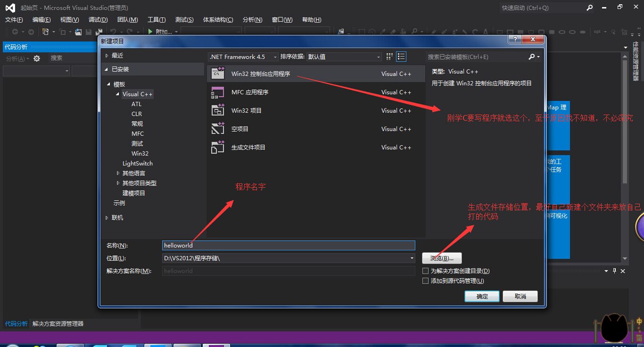Click the save all toolbar icon

pos(99,32)
